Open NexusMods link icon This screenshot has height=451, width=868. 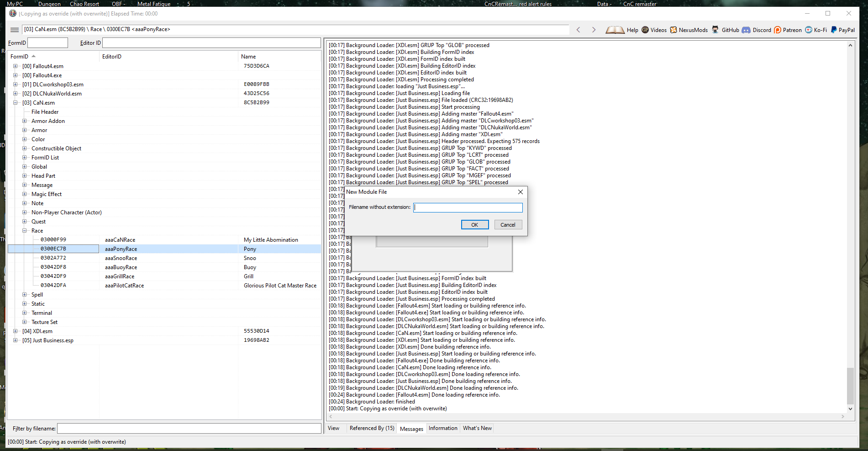click(x=673, y=30)
